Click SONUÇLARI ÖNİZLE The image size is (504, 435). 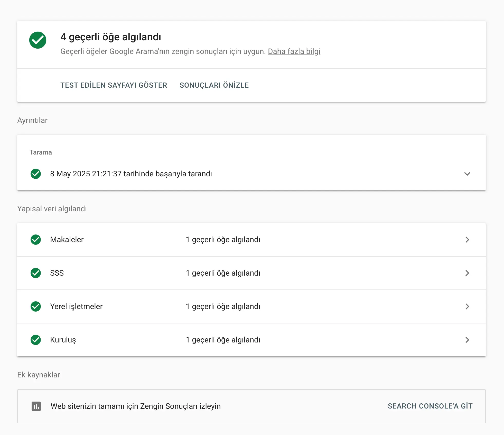point(214,85)
